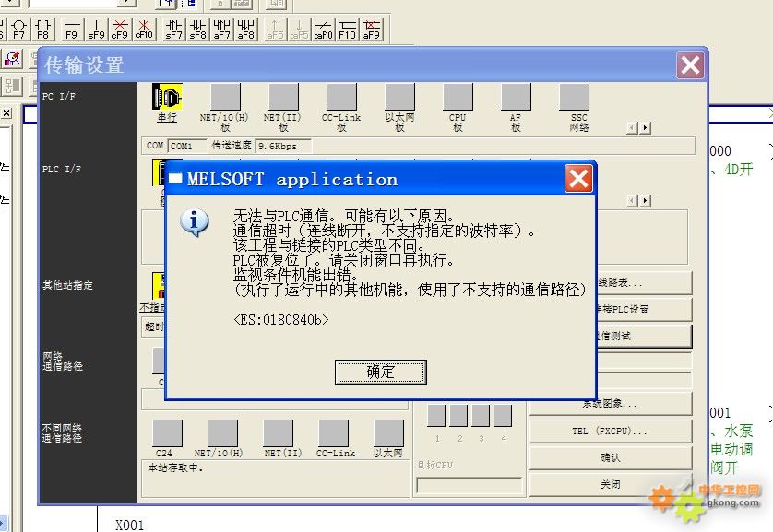Select the AF板 PC interface icon

[x=516, y=97]
